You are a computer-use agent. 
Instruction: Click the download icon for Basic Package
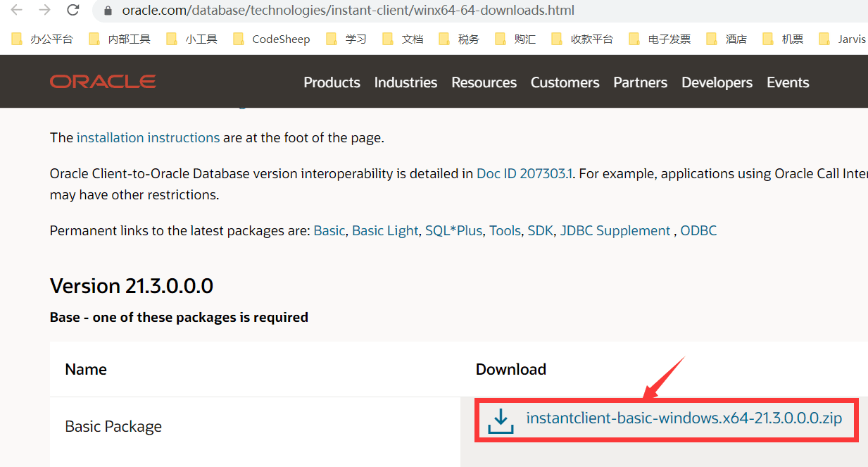[501, 421]
